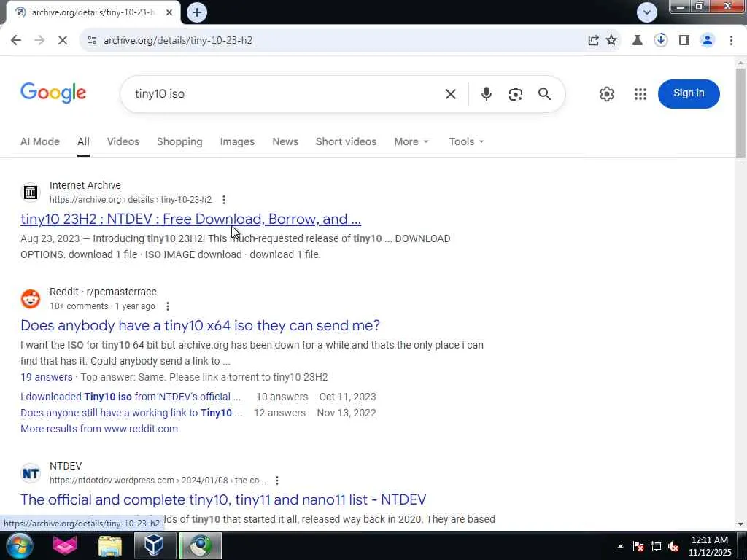
Task: Open Google quick settings gear
Action: pos(606,94)
